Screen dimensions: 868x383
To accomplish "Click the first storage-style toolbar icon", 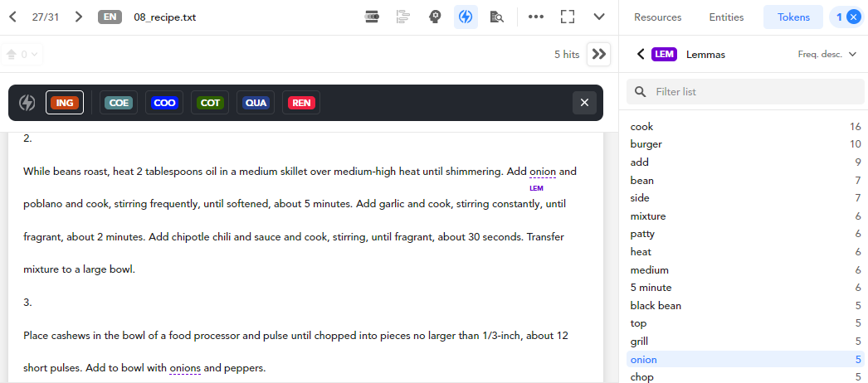I will coord(373,17).
